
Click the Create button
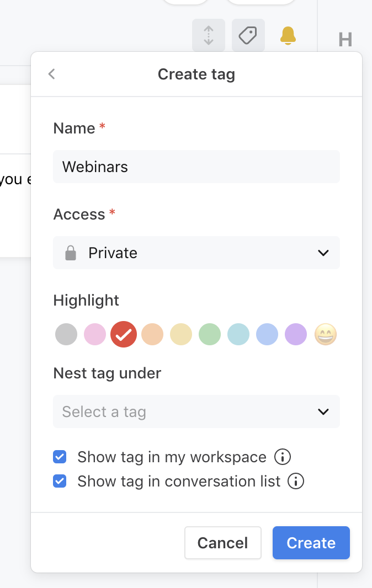[x=311, y=543]
